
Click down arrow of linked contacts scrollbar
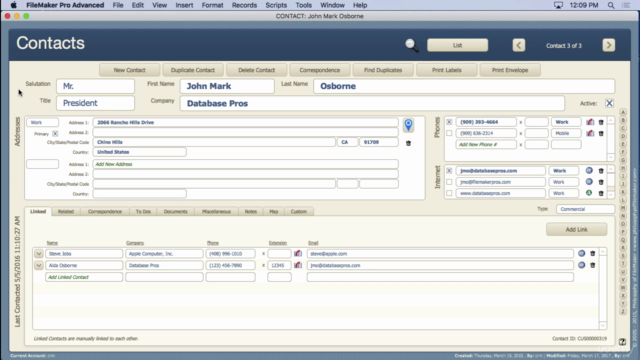(602, 325)
